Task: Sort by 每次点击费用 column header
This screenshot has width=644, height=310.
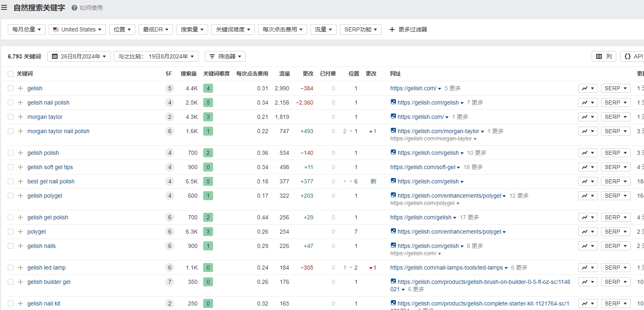Action: (252, 74)
